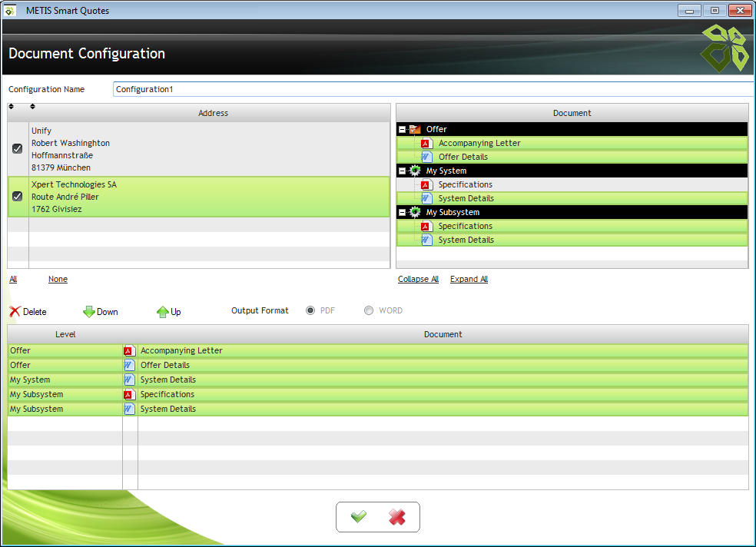Click the Expand All link

pyautogui.click(x=469, y=279)
